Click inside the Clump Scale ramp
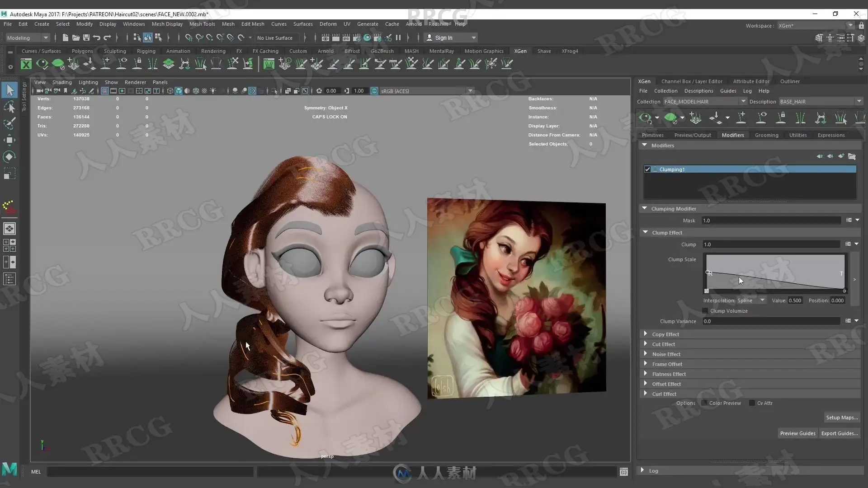The height and width of the screenshot is (488, 868). tap(775, 271)
